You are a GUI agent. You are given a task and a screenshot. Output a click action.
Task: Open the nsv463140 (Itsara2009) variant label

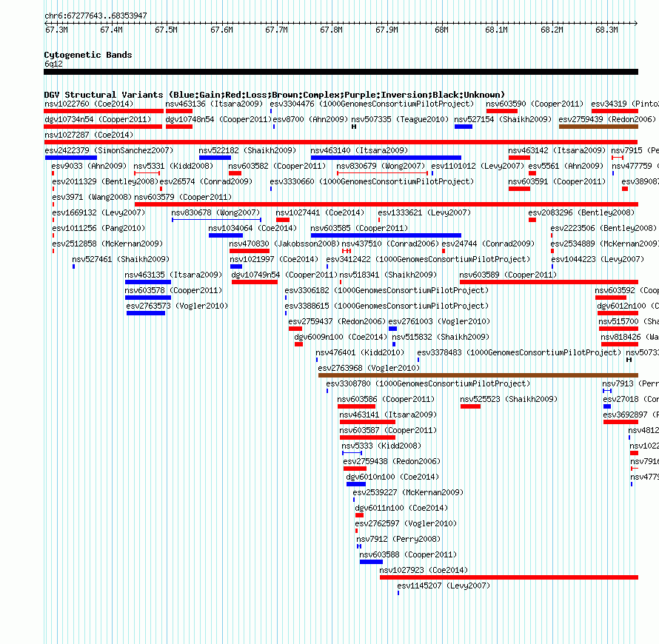point(359,150)
